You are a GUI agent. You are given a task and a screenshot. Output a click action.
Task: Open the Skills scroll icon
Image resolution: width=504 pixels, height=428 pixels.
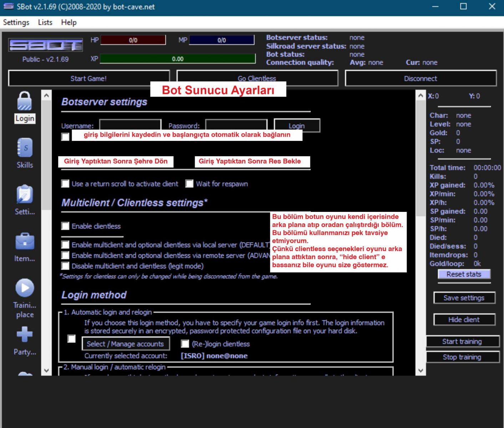click(25, 148)
